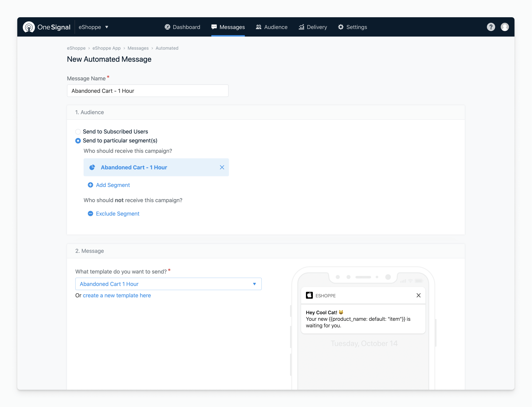Click the Settings gear icon
This screenshot has width=532, height=407.
(x=341, y=27)
